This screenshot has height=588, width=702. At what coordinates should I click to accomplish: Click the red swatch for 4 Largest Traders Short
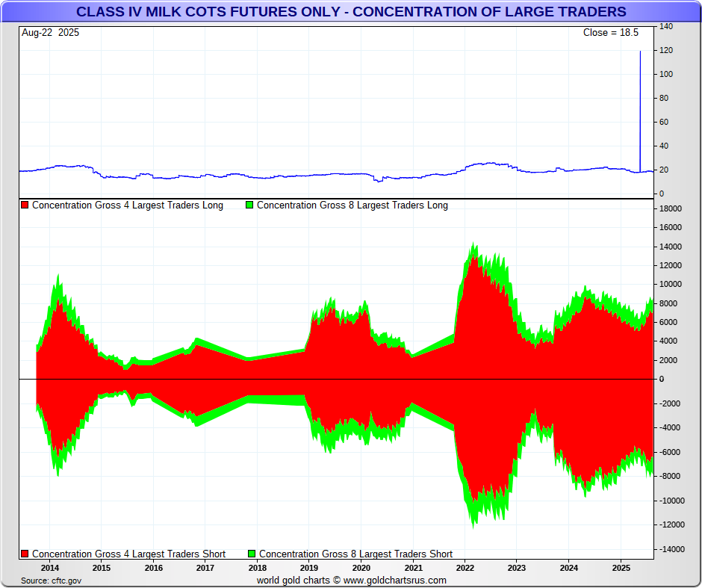pyautogui.click(x=25, y=554)
